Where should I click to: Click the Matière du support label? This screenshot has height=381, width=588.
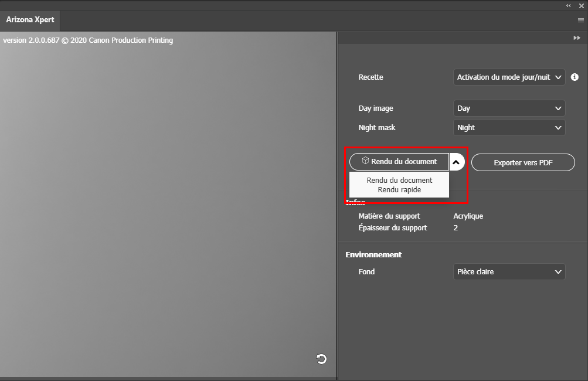click(389, 216)
